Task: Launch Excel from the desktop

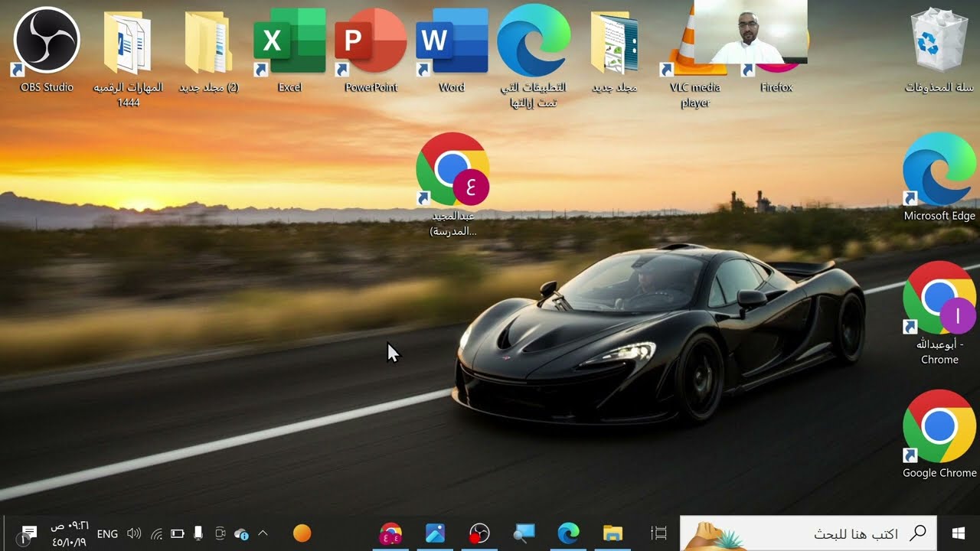Action: 289,50
